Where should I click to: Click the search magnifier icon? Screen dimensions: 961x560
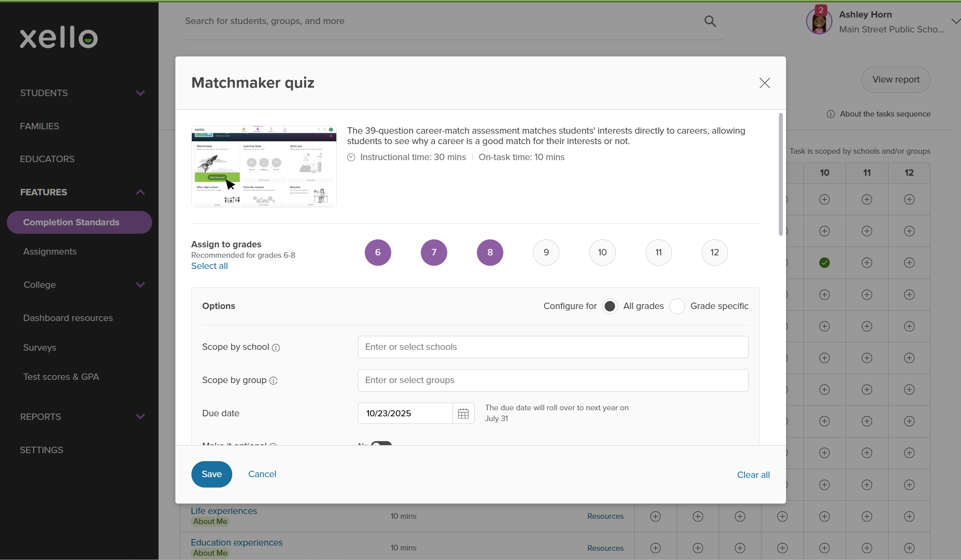(710, 21)
